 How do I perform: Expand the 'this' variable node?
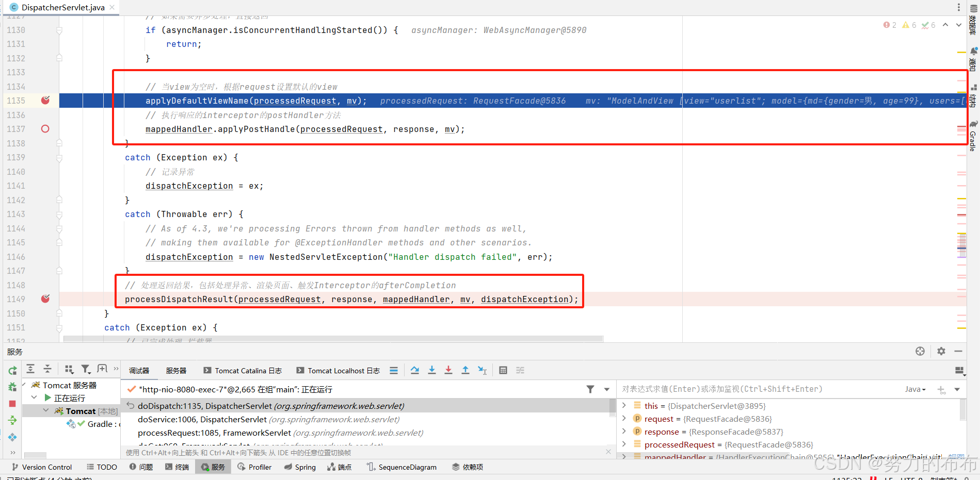pos(624,405)
